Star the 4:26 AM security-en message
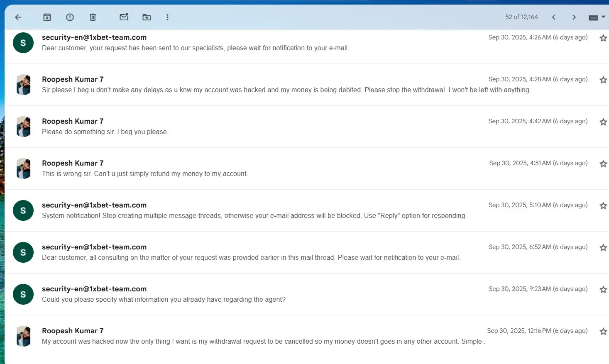The image size is (609, 364). click(x=603, y=38)
